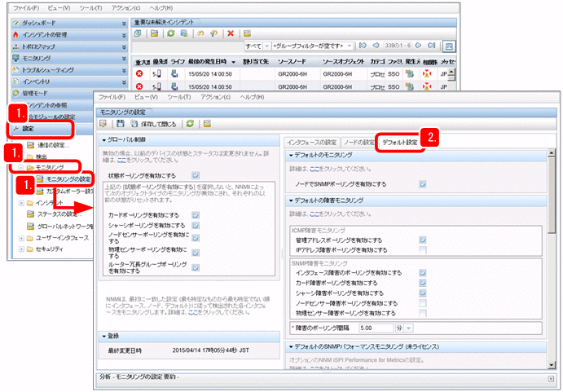The height and width of the screenshot is (392, 563).
Task: Open the すべて filter dropdown
Action: pyautogui.click(x=266, y=46)
